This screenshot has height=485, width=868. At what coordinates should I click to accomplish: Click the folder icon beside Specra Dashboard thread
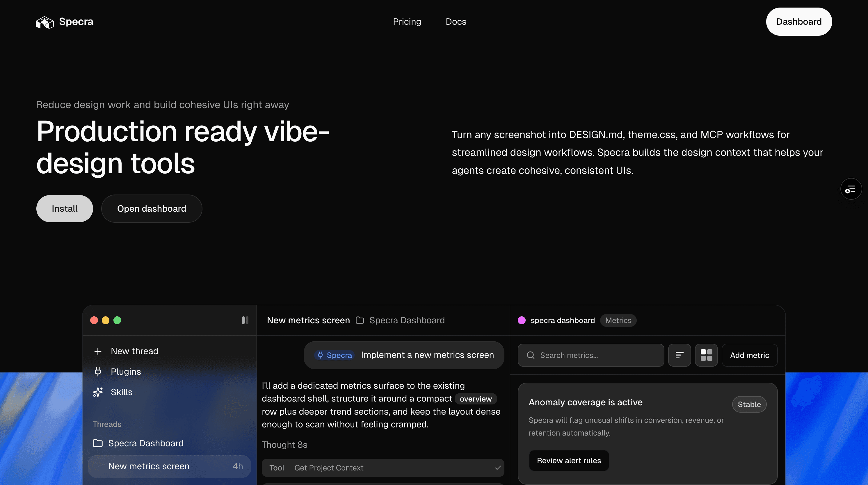(x=98, y=443)
